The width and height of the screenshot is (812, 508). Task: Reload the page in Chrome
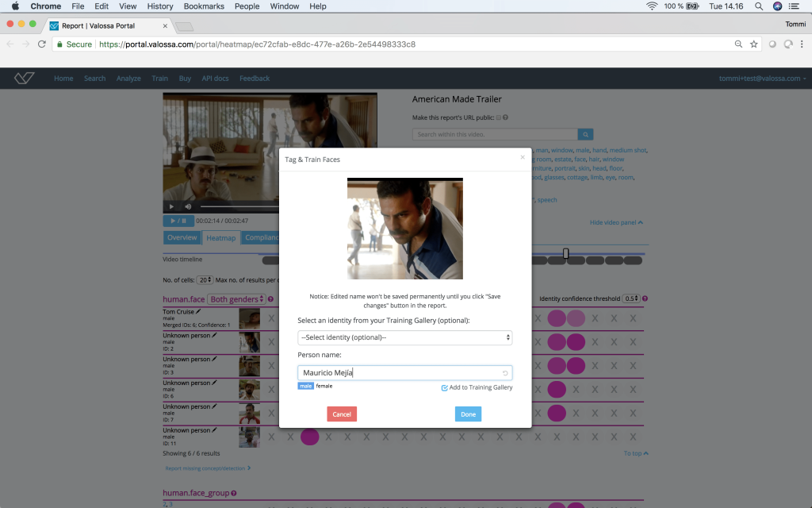point(42,44)
